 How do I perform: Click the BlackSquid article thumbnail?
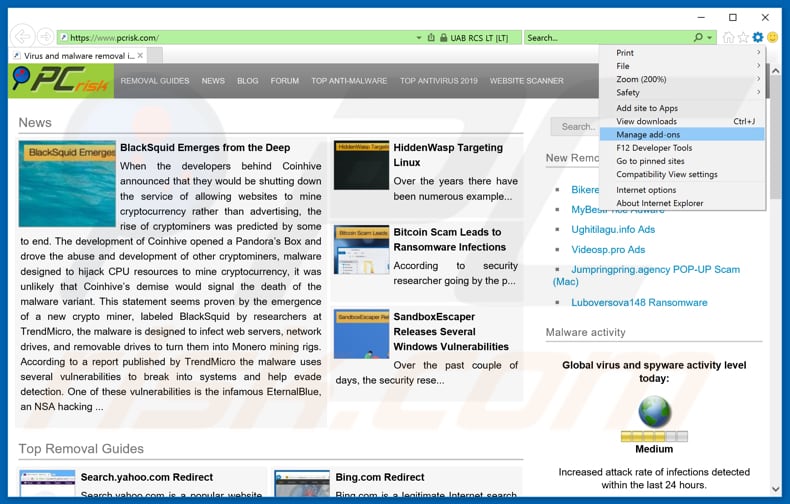(67, 183)
